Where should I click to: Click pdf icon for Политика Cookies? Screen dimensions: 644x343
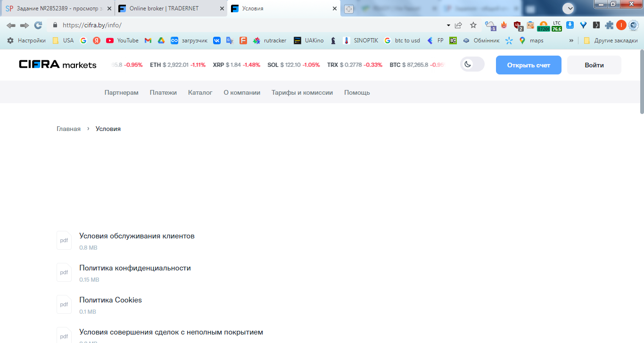coord(64,304)
